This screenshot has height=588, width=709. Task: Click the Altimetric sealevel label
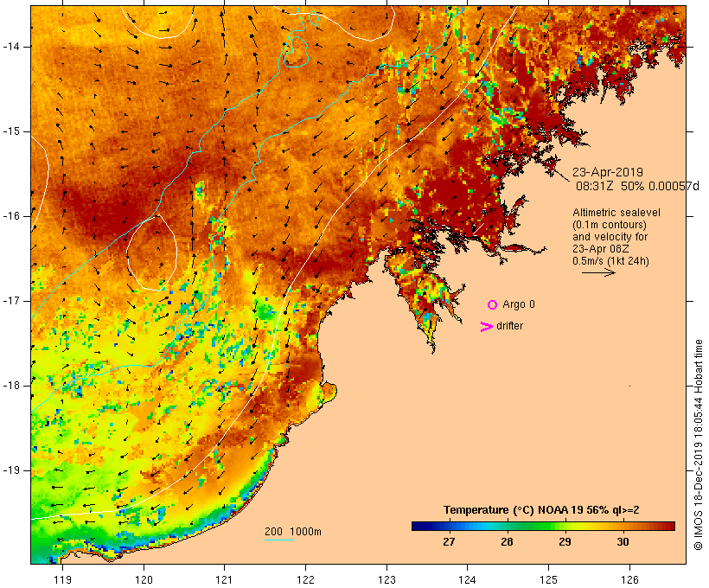click(x=616, y=213)
